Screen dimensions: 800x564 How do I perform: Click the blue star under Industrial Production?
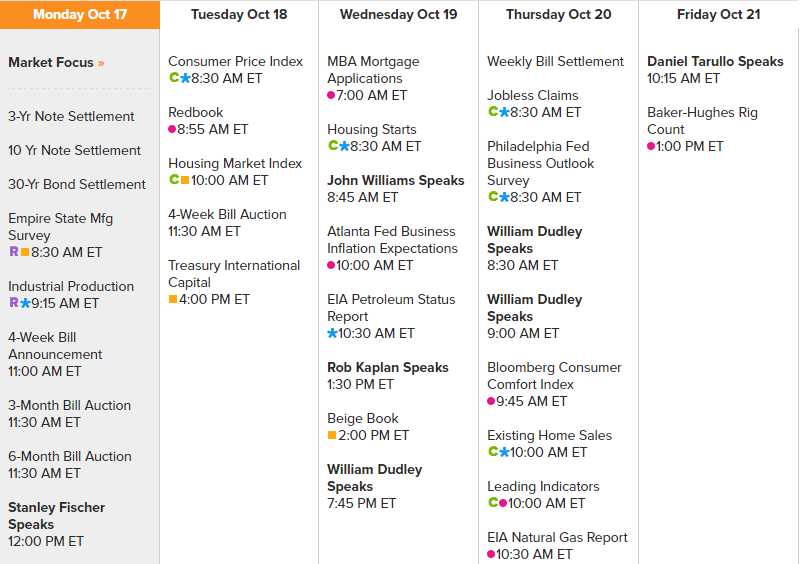pos(25,303)
